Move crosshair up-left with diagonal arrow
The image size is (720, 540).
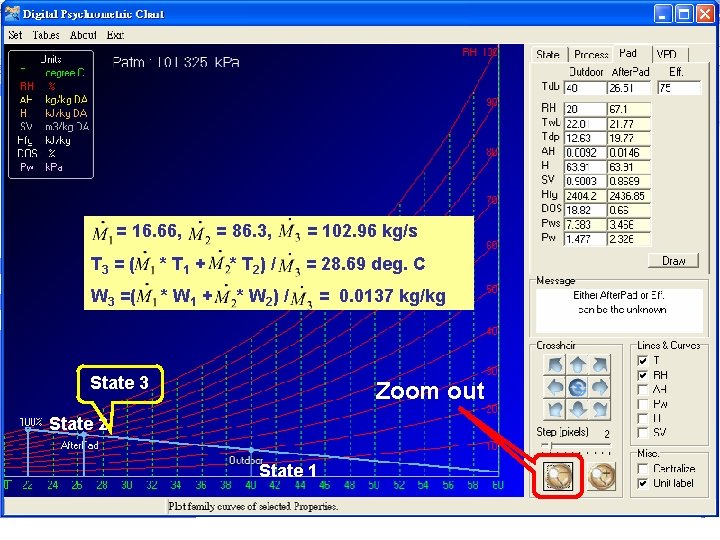pos(555,365)
